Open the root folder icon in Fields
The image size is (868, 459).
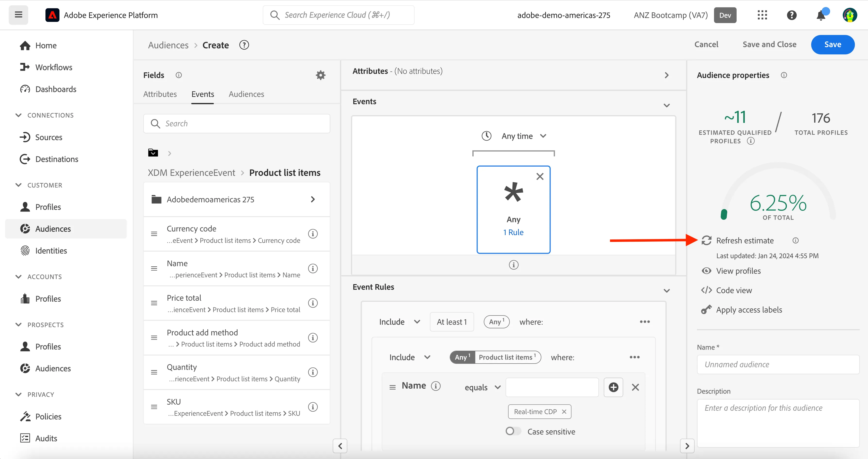click(153, 153)
